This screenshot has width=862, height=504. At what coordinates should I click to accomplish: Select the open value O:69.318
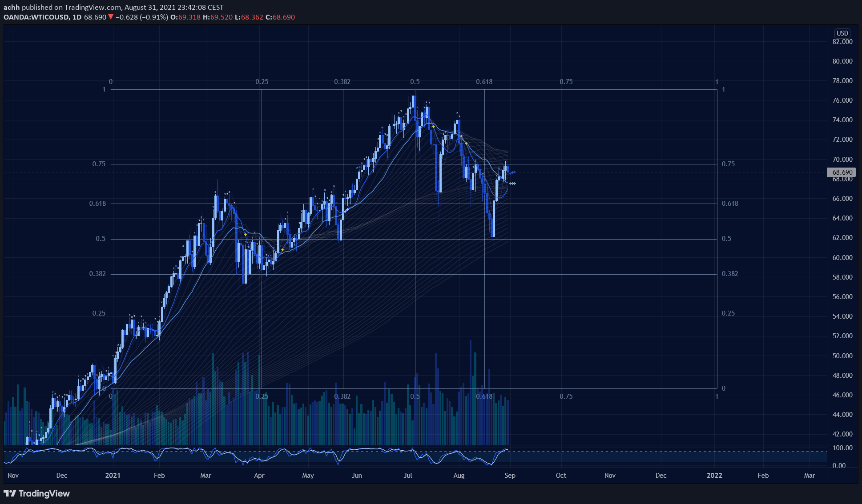click(185, 17)
